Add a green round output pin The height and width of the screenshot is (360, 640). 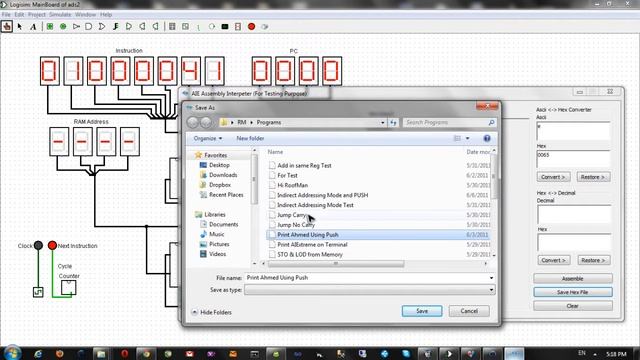coord(63,27)
